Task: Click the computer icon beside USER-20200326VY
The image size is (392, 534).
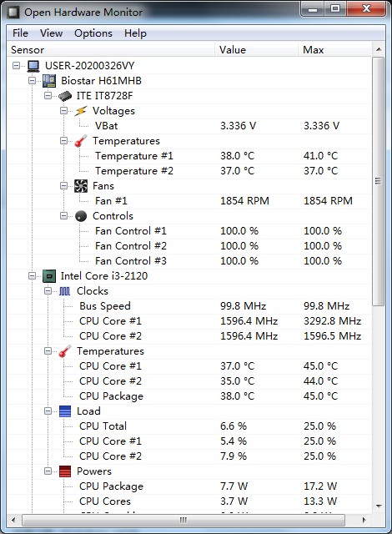Action: (x=33, y=66)
